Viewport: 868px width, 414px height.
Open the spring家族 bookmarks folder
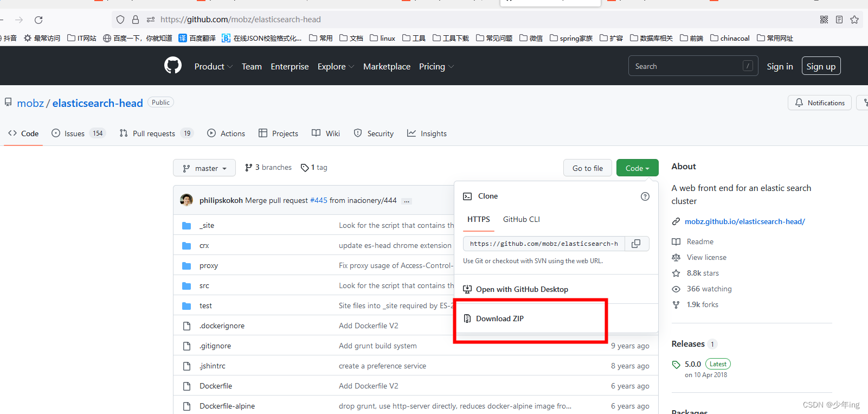(x=571, y=38)
